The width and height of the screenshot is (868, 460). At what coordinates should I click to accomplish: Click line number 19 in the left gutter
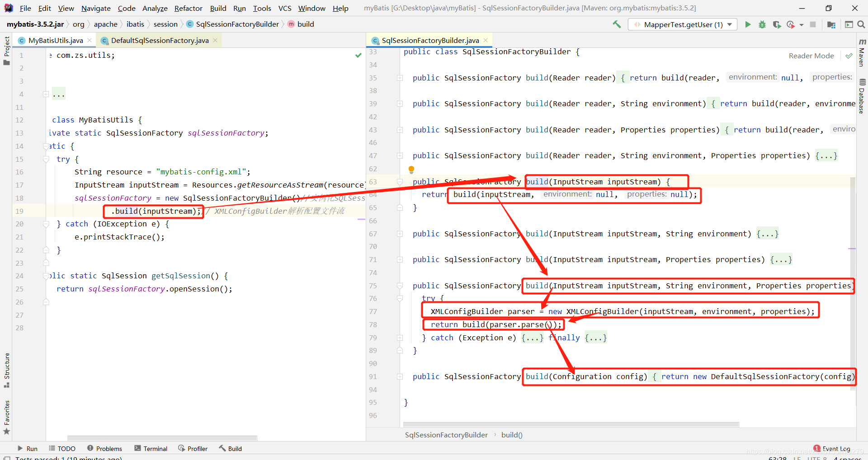19,211
